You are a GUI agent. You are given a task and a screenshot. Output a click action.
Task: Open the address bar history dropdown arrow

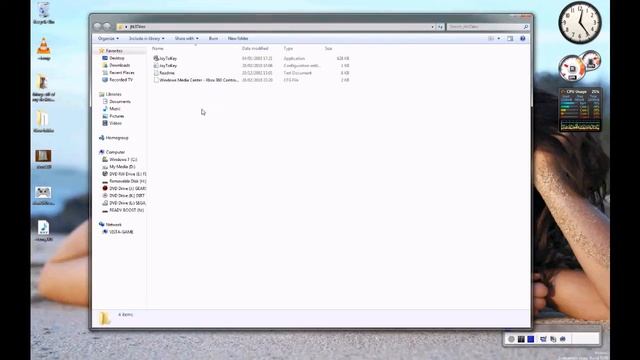click(x=433, y=27)
